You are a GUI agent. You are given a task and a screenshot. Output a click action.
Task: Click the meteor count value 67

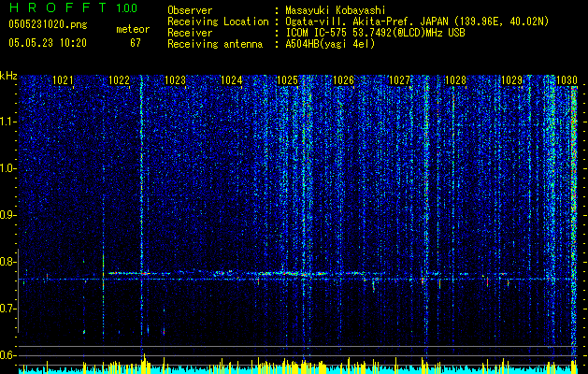pos(136,43)
